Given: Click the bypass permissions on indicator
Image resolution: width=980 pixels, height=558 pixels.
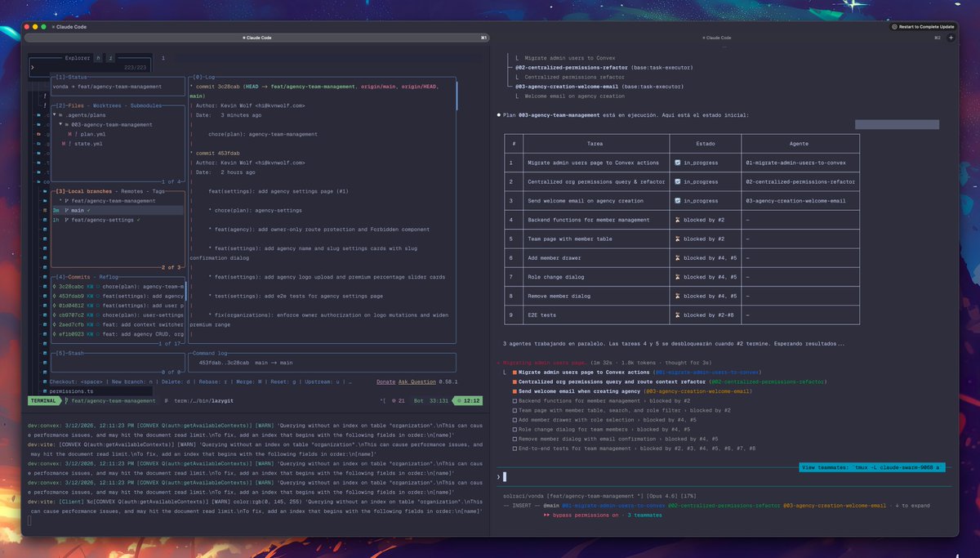Looking at the screenshot, I should (x=581, y=516).
